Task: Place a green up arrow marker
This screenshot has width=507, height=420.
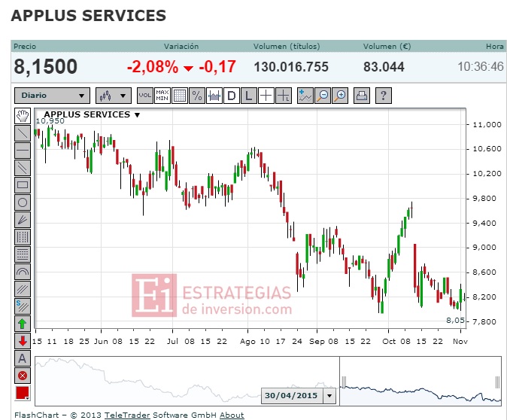Action: pos(23,324)
